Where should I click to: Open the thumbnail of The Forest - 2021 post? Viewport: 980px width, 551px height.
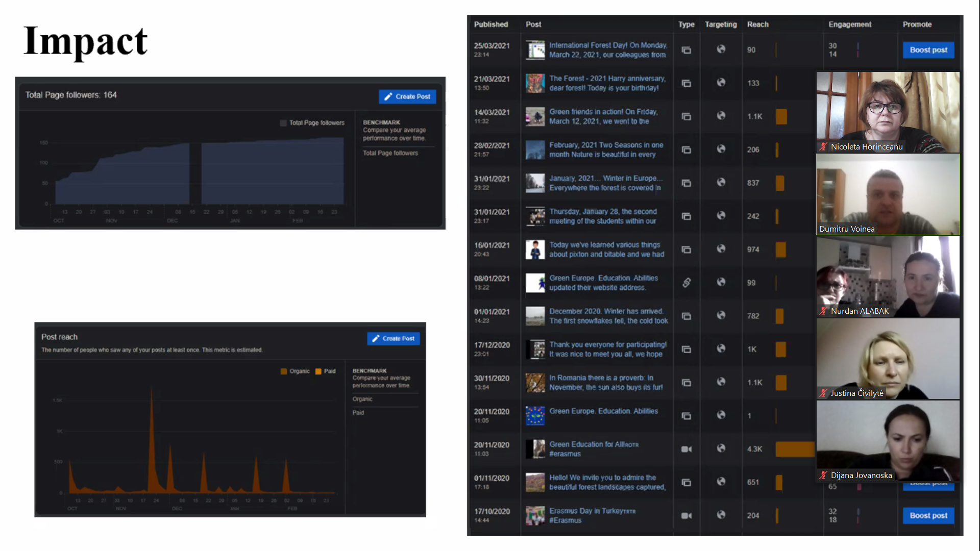click(535, 83)
